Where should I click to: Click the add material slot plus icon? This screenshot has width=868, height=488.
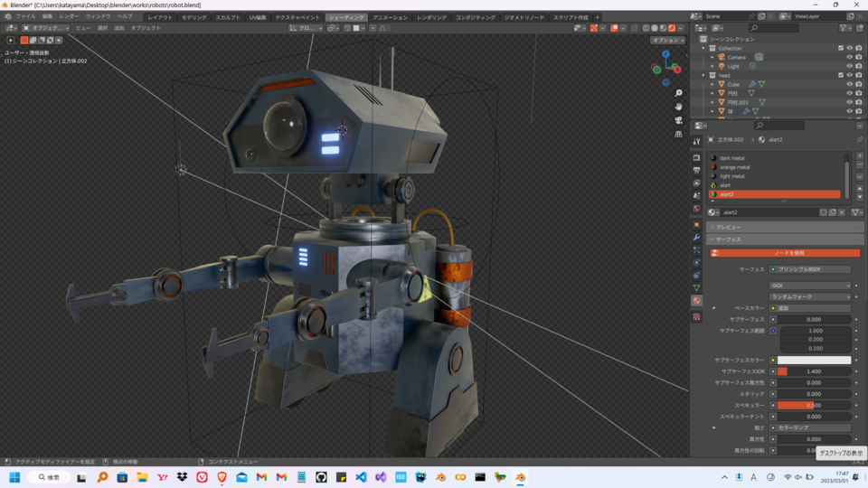(x=859, y=156)
